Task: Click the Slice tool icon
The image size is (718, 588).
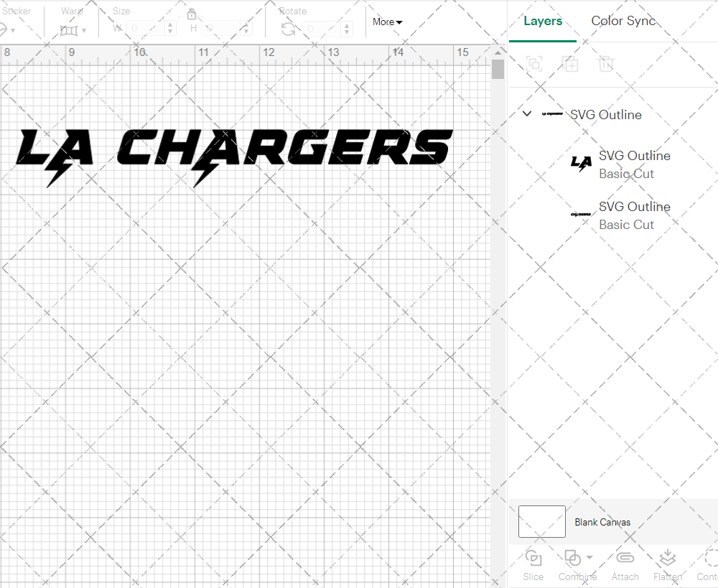Action: (x=533, y=558)
